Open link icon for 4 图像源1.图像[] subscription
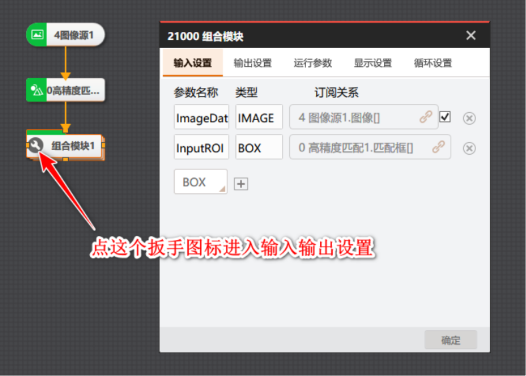 (426, 117)
